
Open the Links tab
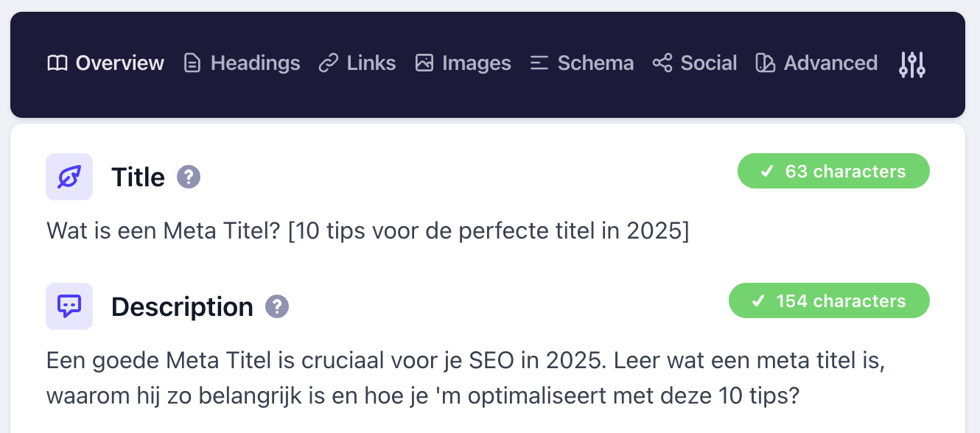pos(371,63)
